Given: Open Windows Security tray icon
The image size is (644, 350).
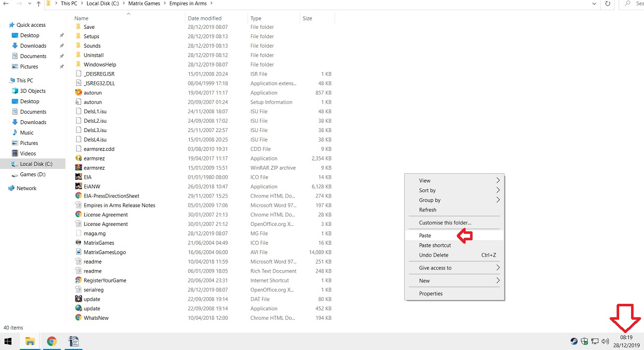Looking at the screenshot, I should pos(584,341).
